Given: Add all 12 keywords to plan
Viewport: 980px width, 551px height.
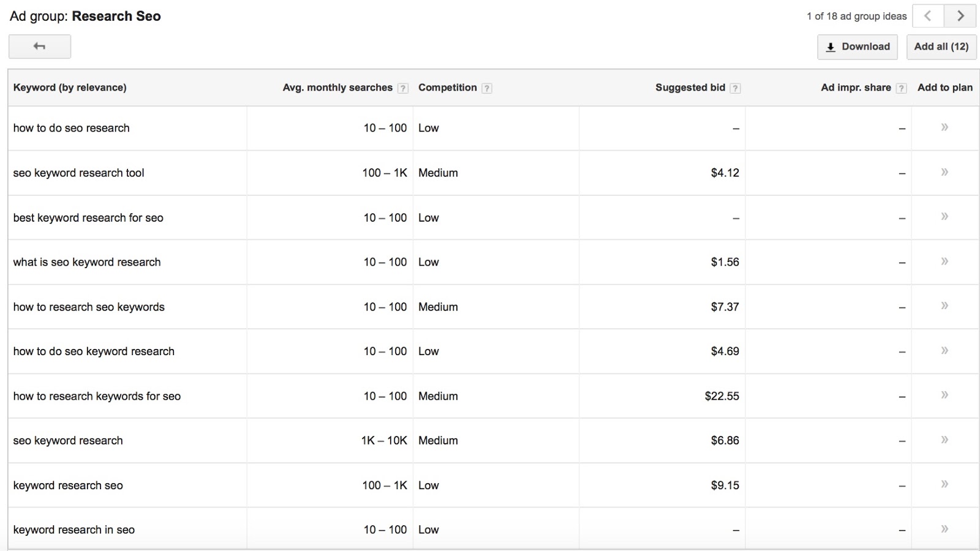Looking at the screenshot, I should point(941,47).
